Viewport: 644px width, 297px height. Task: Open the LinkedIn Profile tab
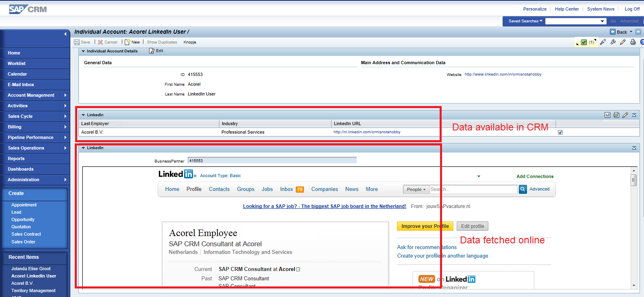coord(194,189)
